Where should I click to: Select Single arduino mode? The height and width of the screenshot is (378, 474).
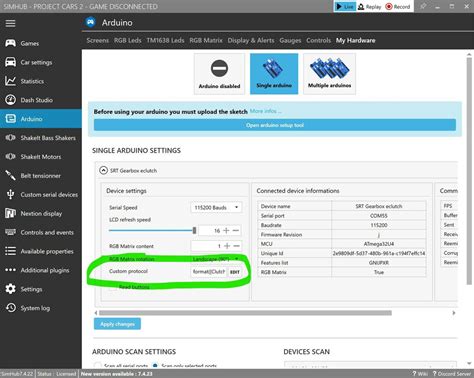[274, 74]
